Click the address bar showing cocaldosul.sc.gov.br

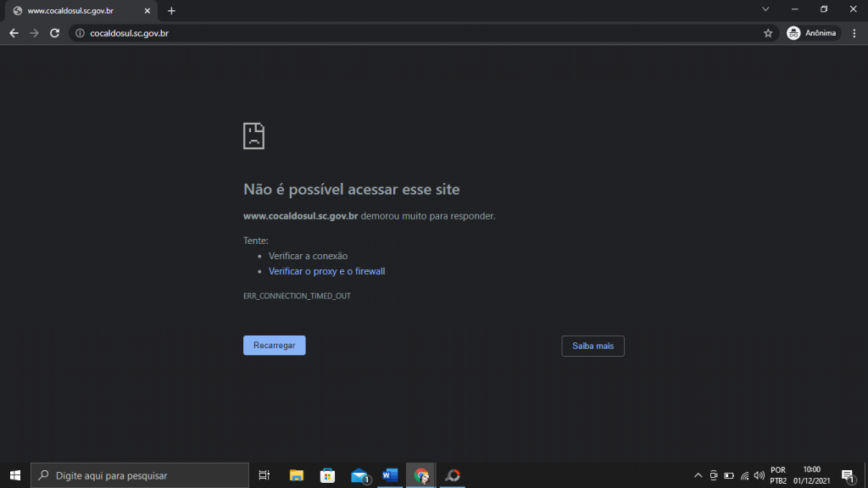point(424,33)
